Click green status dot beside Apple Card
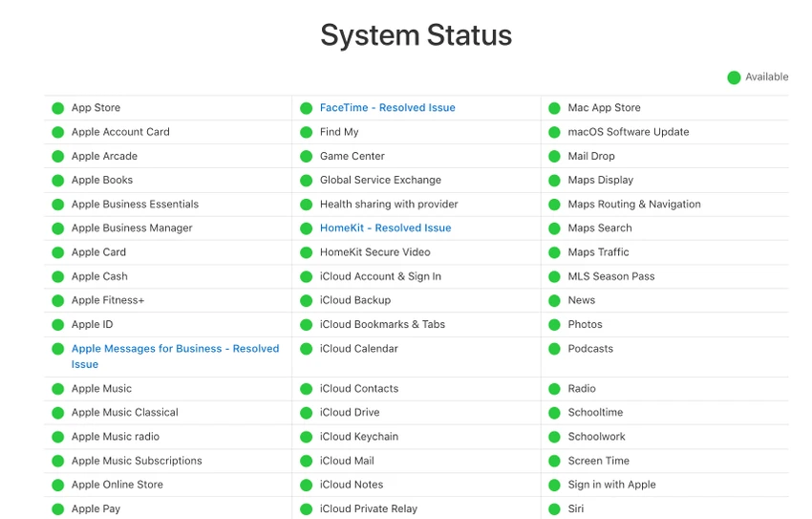The image size is (812, 519). (58, 252)
